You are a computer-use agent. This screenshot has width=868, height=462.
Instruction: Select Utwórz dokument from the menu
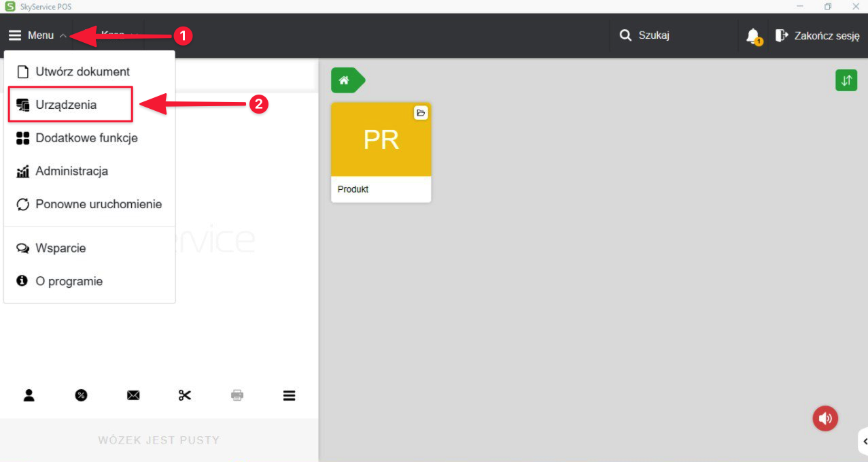point(82,71)
